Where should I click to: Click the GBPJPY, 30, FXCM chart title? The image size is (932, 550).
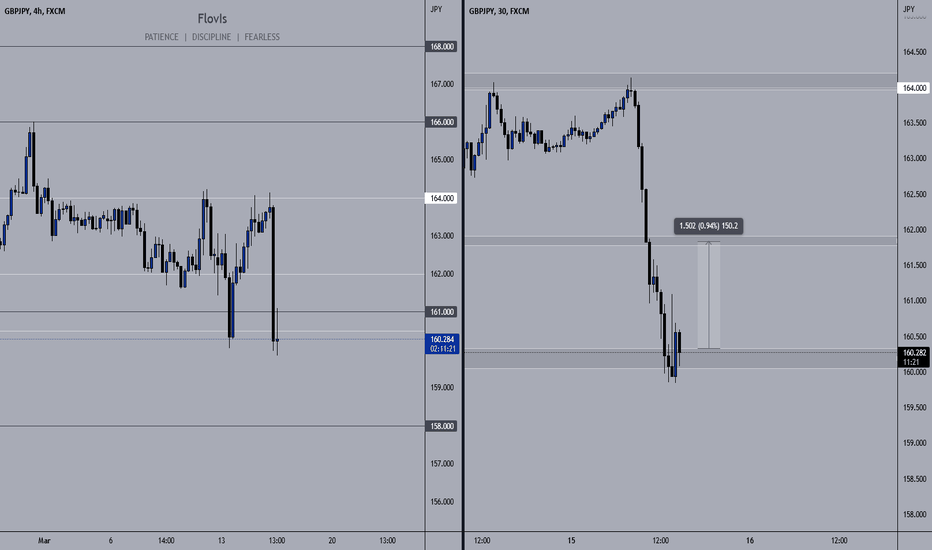499,11
